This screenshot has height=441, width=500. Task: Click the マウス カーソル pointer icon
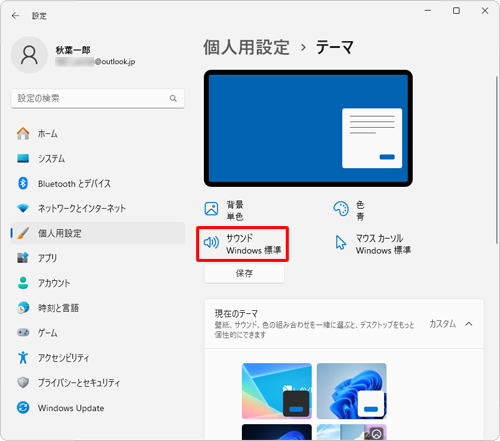pos(341,242)
